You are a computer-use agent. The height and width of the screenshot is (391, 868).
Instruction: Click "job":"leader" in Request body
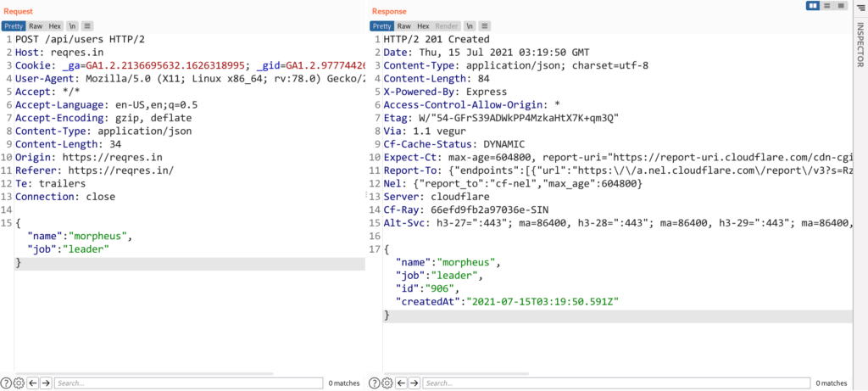[x=68, y=250]
